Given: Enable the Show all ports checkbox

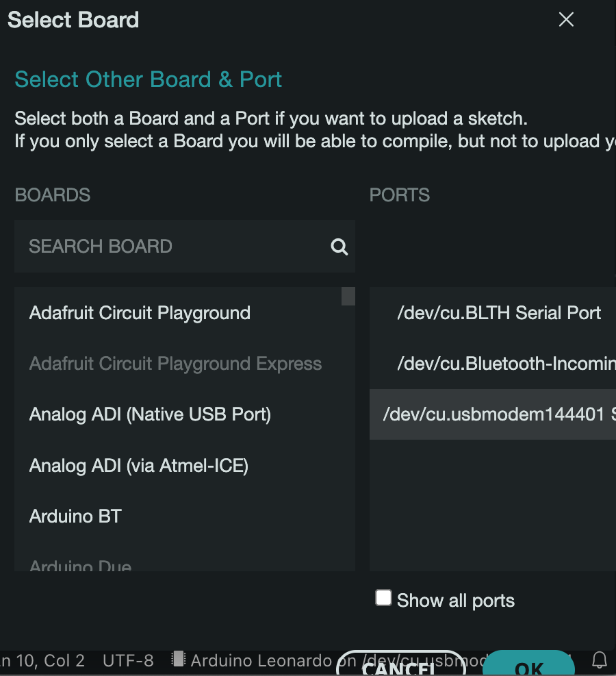Looking at the screenshot, I should [x=383, y=598].
